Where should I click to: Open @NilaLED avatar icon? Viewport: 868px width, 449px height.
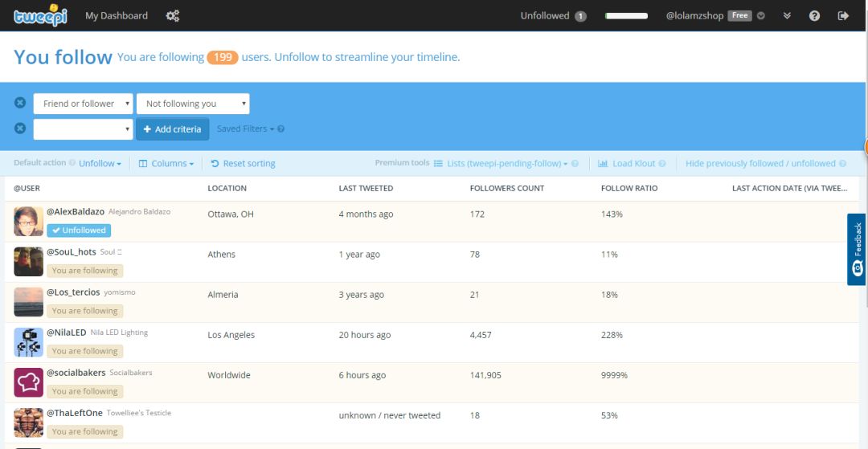[x=28, y=342]
